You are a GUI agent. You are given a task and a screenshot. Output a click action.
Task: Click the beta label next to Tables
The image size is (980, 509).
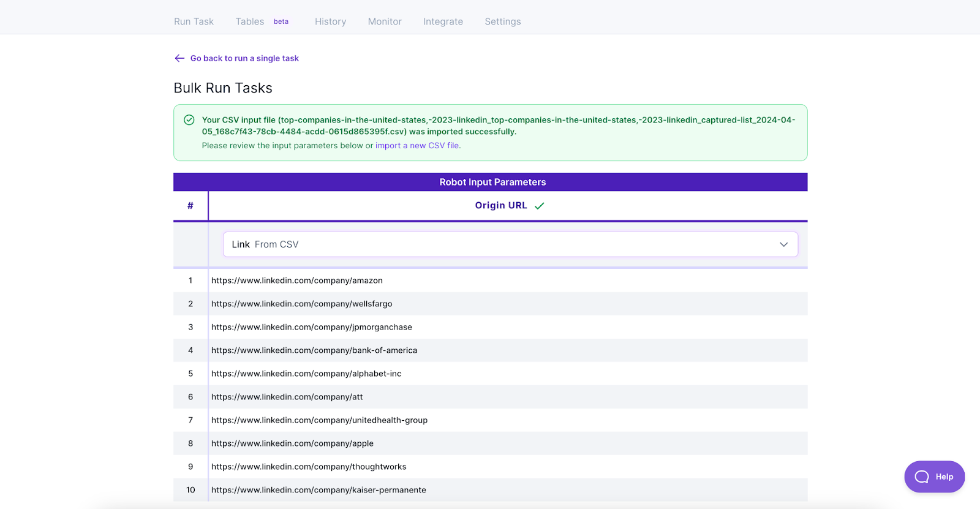click(281, 21)
